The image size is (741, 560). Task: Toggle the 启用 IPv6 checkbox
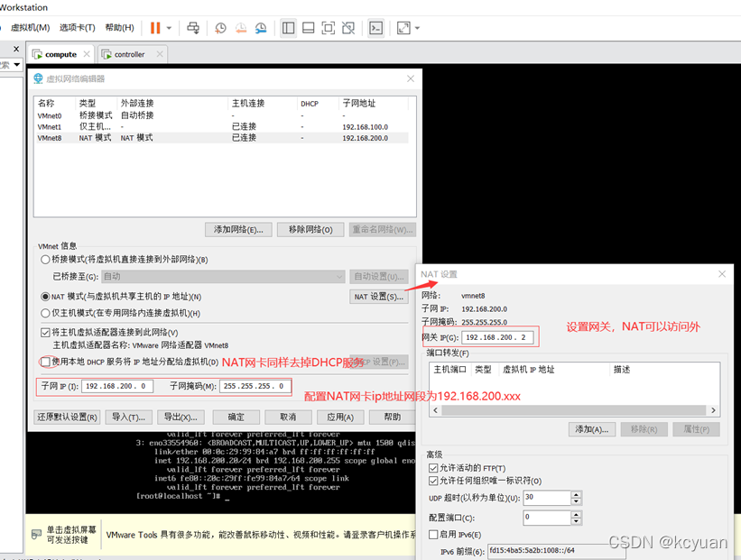click(x=433, y=535)
